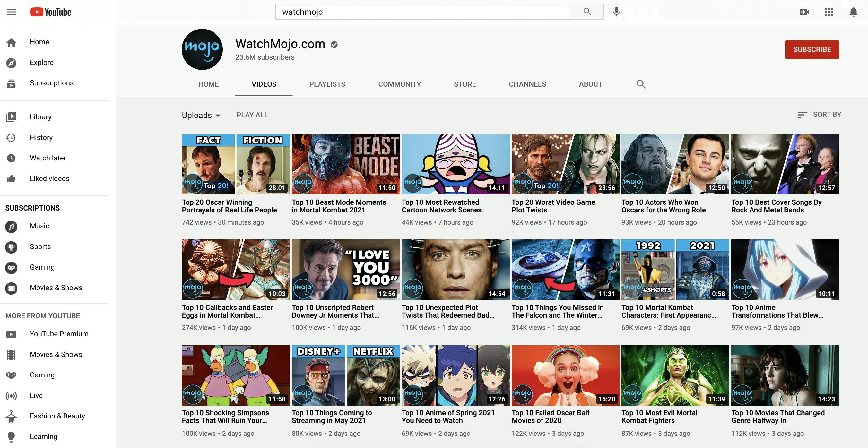Click the 23.6M subscribers text
868x448 pixels.
click(x=265, y=57)
